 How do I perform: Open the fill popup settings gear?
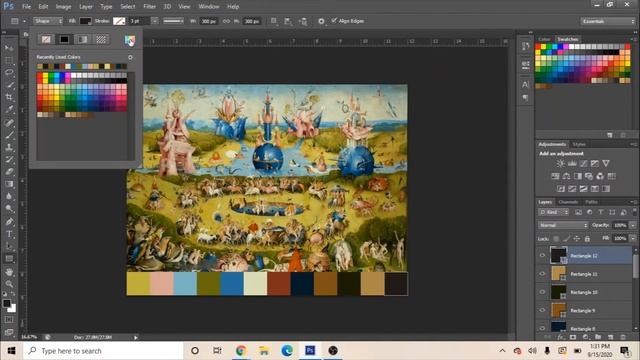point(130,57)
